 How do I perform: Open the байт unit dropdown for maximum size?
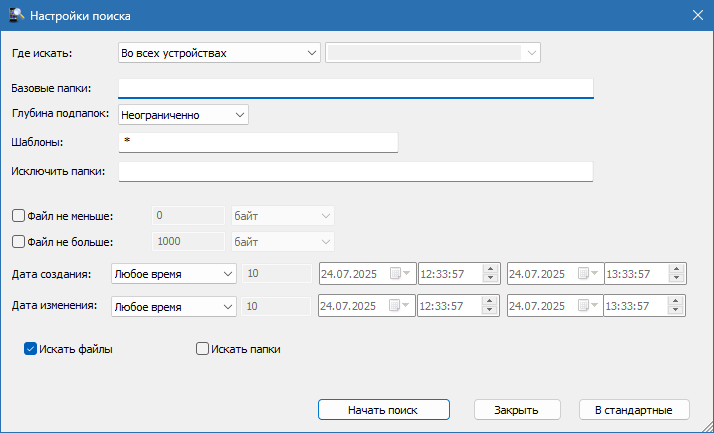[x=283, y=242]
